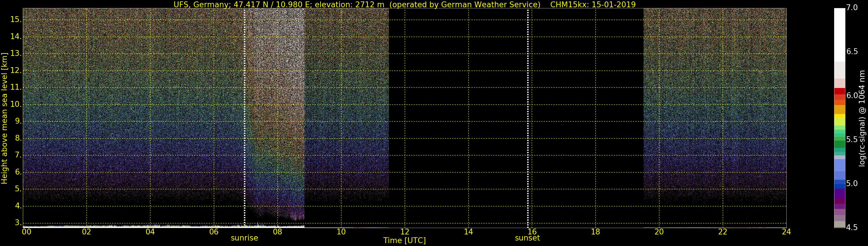Click the '8.' height axis tick label

pyautogui.click(x=18, y=138)
